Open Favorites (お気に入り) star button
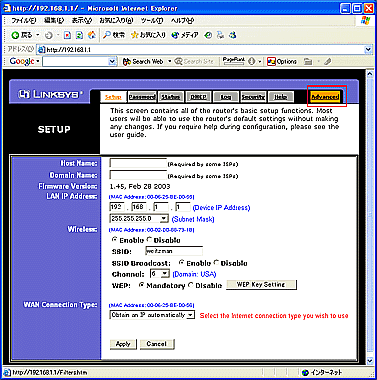Viewport: 377px width, 380px height. [148, 35]
